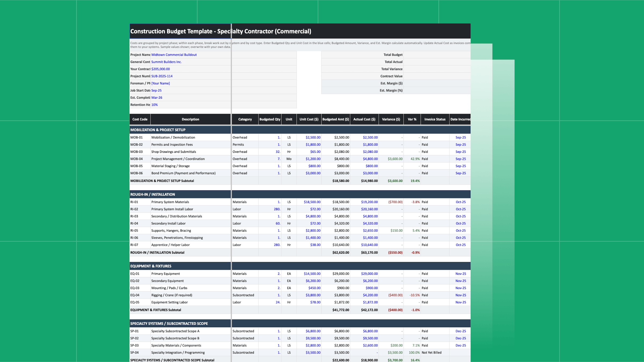
Task: Click 'Equipment Setting Labor' description
Action: coord(169,302)
